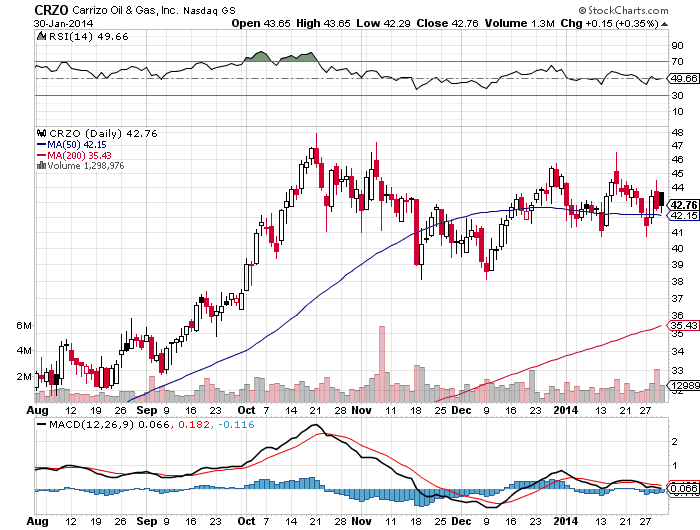Click the black MACD legend line marker
The image size is (700, 530).
[x=42, y=424]
